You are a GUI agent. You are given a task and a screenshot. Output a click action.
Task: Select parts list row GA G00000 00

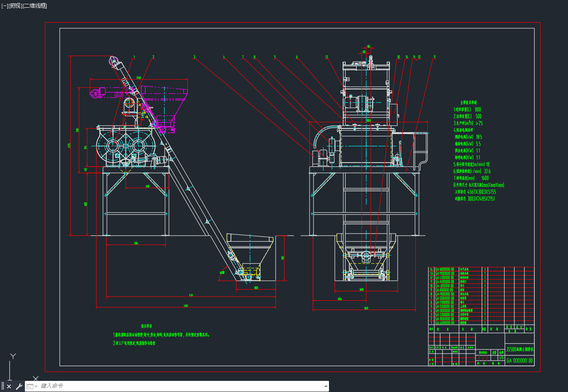pyautogui.click(x=481, y=298)
